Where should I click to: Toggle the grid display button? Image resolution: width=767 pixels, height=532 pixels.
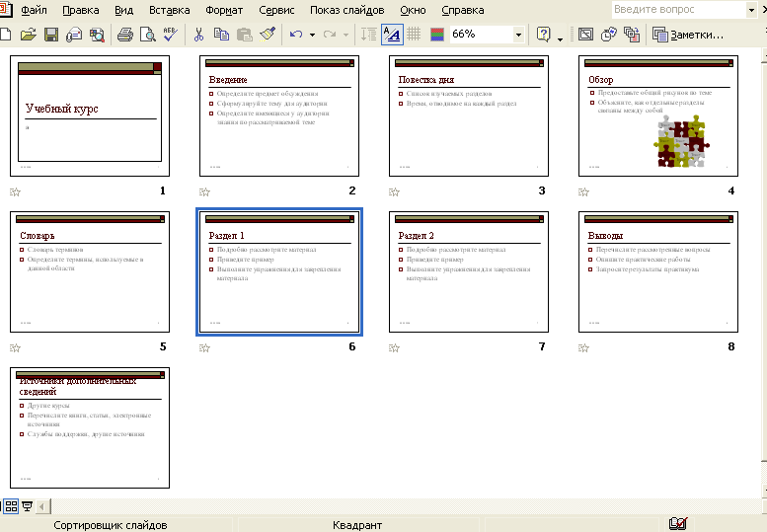tap(414, 35)
